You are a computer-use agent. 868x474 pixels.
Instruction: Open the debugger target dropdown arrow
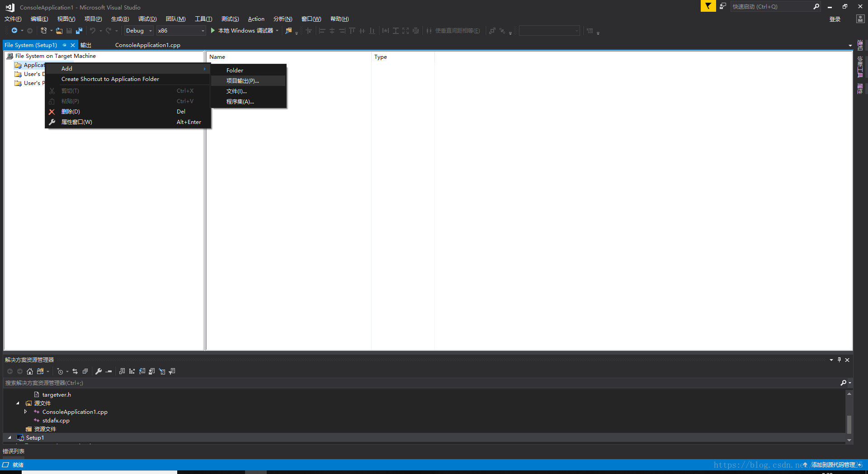[x=277, y=31]
